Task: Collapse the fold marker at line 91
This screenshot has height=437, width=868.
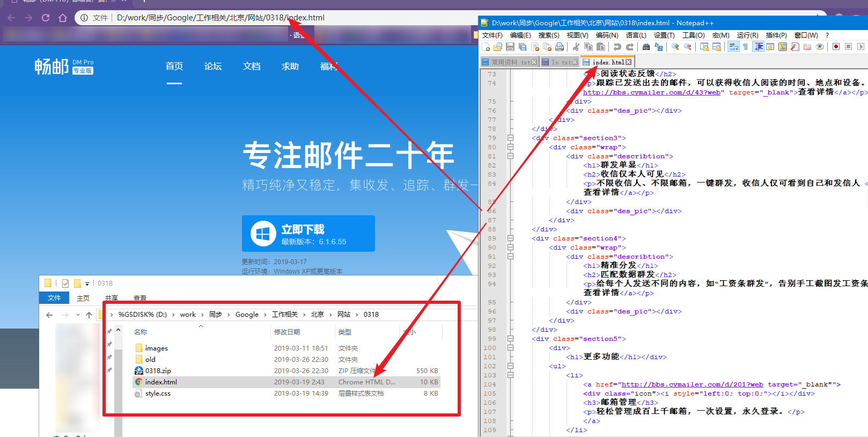Action: (x=510, y=257)
